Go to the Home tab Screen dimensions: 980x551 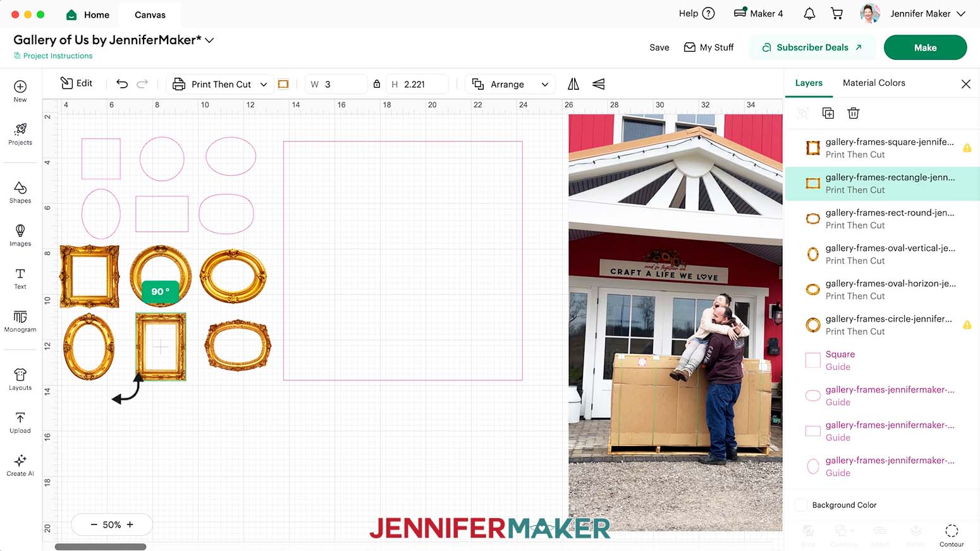point(88,15)
